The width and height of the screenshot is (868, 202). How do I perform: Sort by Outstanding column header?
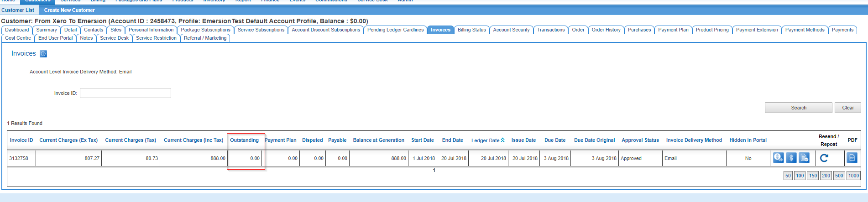tap(244, 140)
